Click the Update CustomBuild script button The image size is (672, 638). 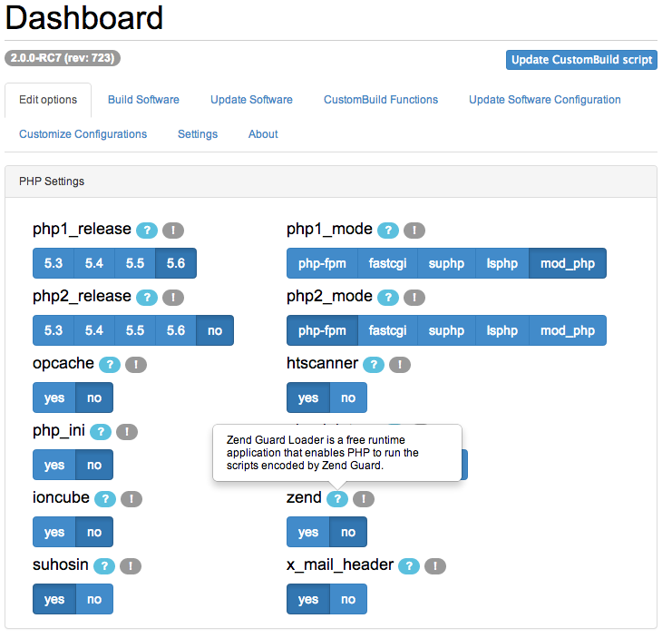581,60
